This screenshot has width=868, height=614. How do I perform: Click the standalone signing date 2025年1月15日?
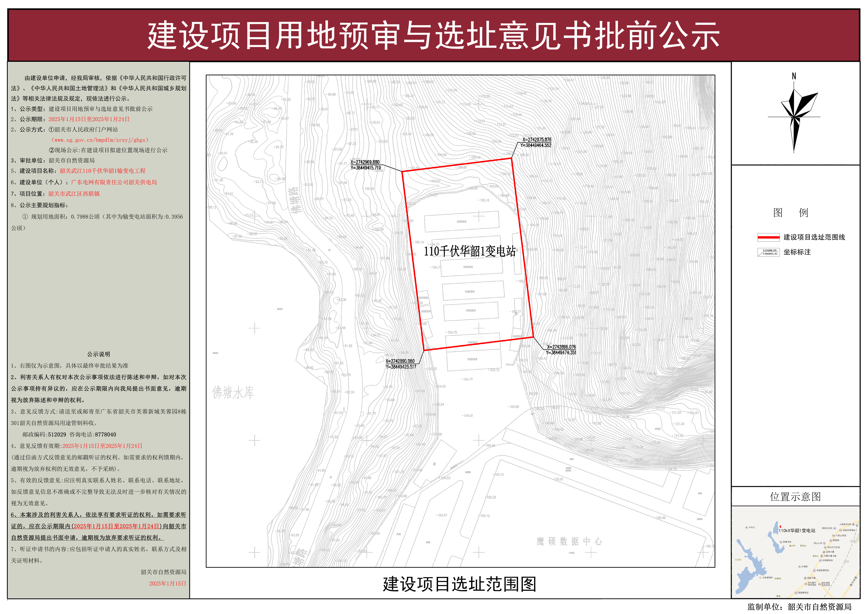click(167, 584)
